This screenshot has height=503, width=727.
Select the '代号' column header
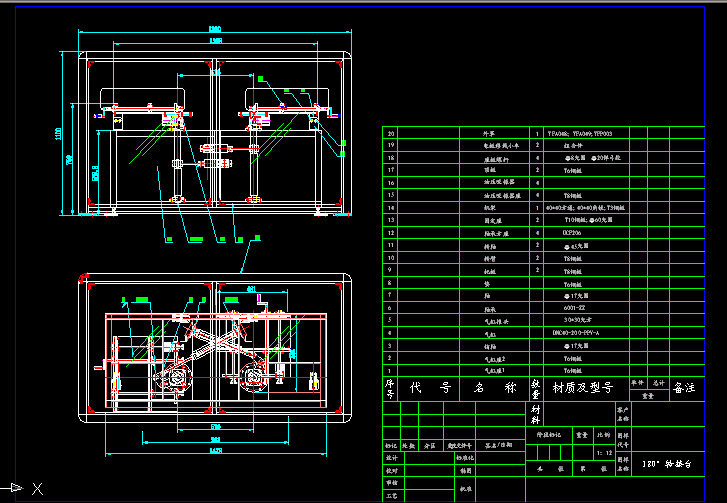click(430, 388)
